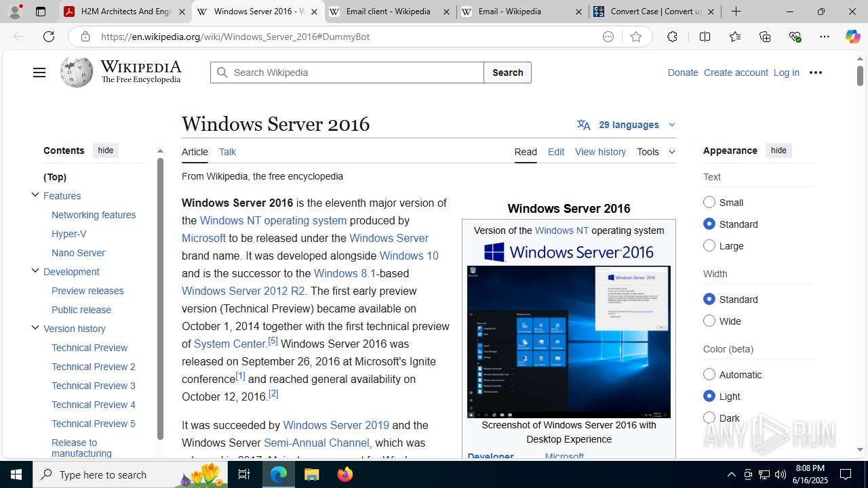Open the Extensions puzzle icon

click(x=672, y=37)
